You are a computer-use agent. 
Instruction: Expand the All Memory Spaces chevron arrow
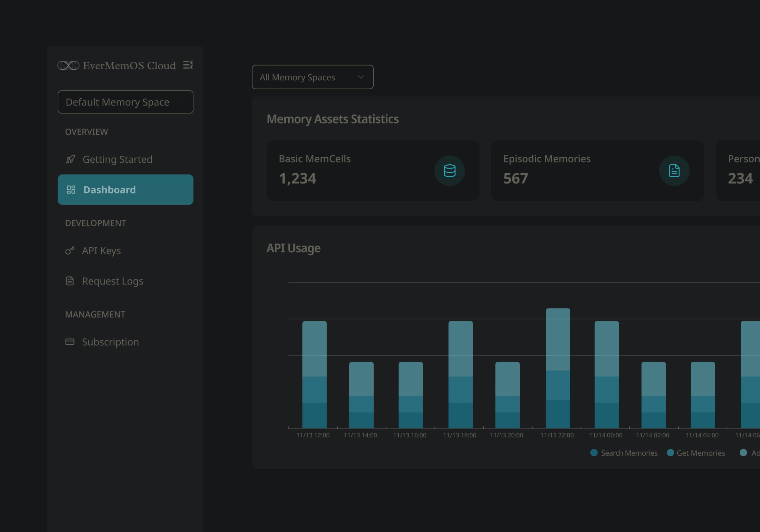361,77
